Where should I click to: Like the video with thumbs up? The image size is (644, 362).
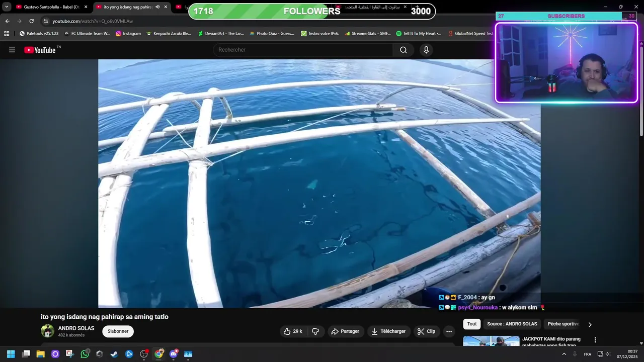click(293, 331)
